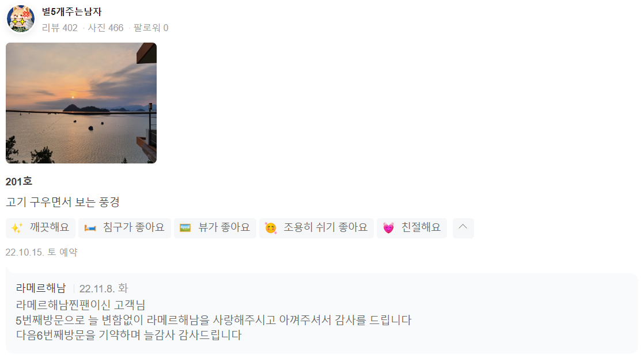Open reviewer's profile avatar picture
The image size is (644, 358).
pyautogui.click(x=21, y=19)
